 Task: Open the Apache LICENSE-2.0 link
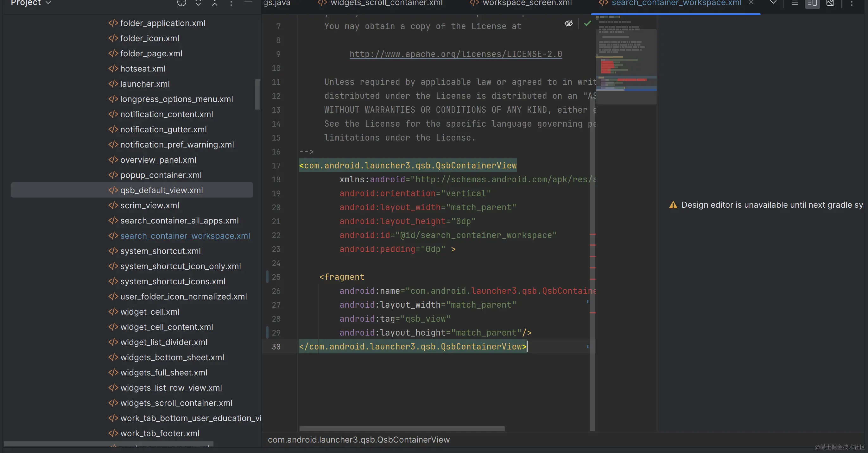456,54
